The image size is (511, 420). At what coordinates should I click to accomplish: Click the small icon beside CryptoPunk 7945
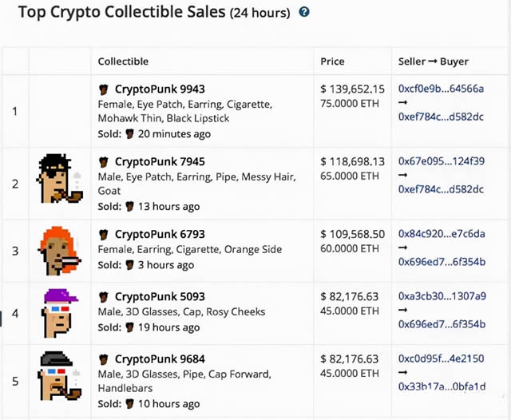[x=104, y=162]
